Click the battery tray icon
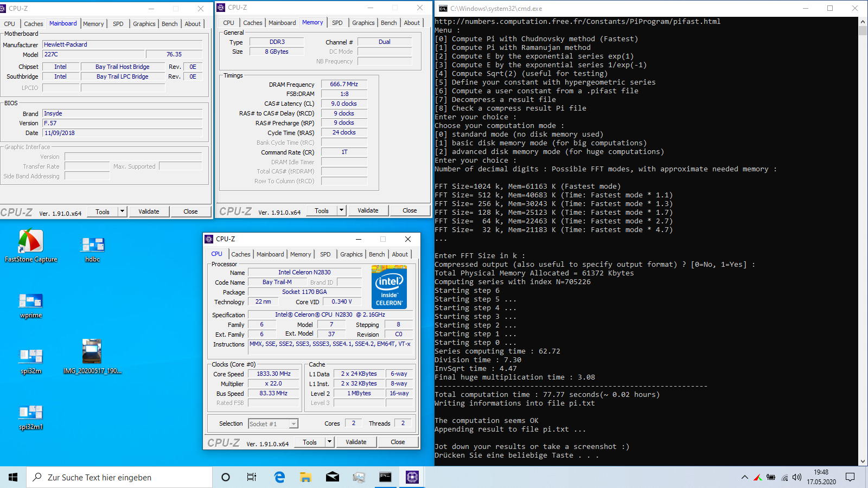Screen dimensions: 868x488 pos(771,478)
